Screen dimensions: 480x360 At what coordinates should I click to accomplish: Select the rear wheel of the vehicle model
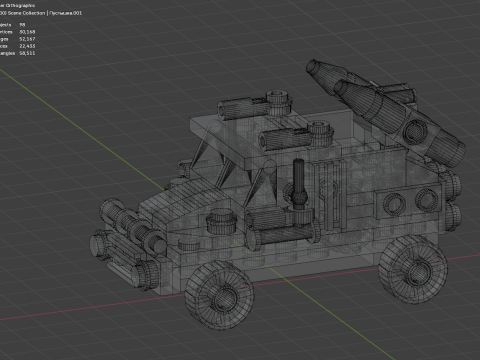412,269
